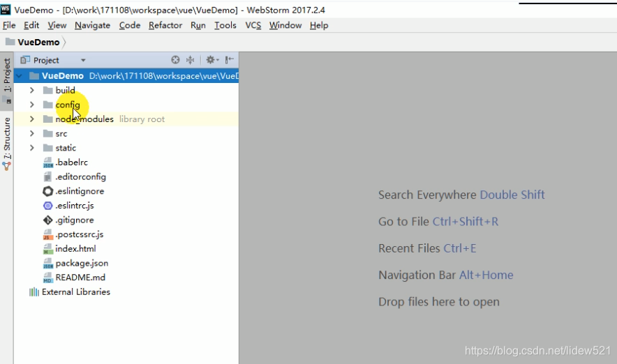This screenshot has height=364, width=617.
Task: Click the Project view type icon
Action: pos(25,60)
